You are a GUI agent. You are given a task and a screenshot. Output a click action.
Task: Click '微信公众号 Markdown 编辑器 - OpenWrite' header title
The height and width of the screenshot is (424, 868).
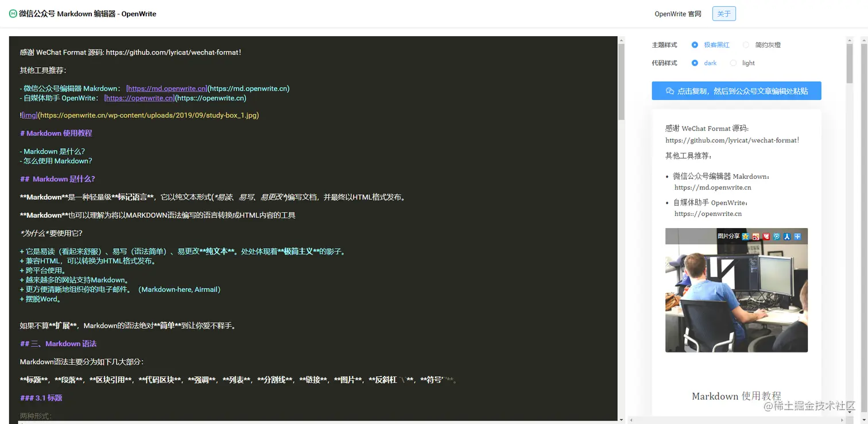(87, 14)
